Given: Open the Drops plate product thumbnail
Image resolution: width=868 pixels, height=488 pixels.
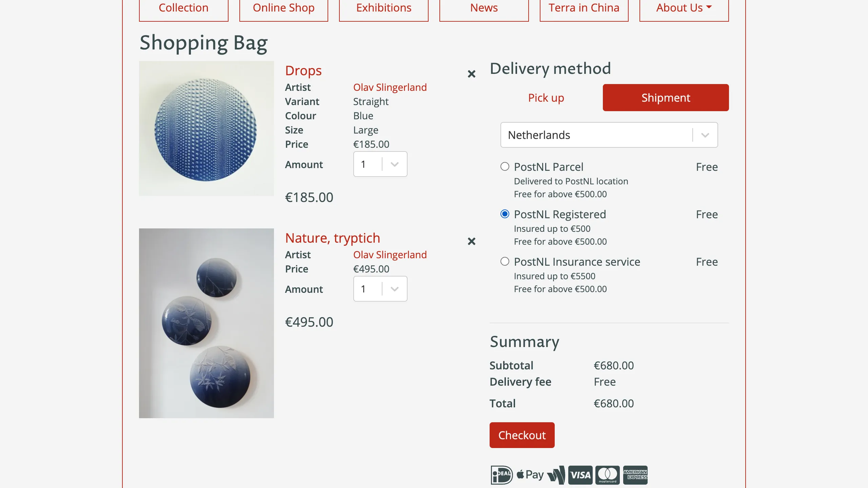Looking at the screenshot, I should 206,128.
